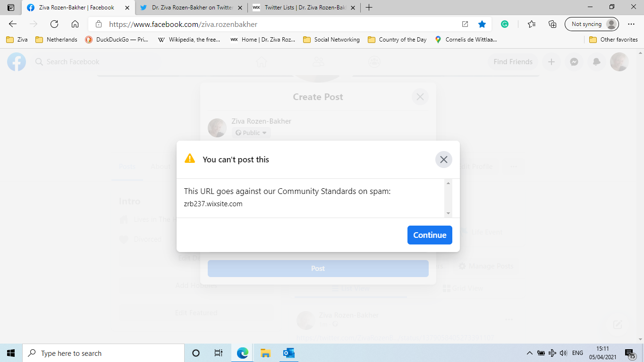Click the blue Continue button
The width and height of the screenshot is (644, 362).
coord(430,235)
